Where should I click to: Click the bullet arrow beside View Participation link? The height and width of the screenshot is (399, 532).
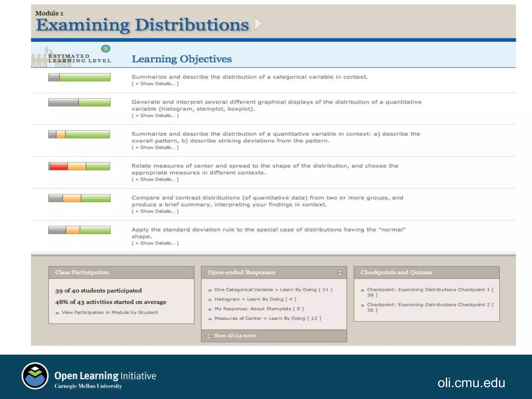[57, 313]
